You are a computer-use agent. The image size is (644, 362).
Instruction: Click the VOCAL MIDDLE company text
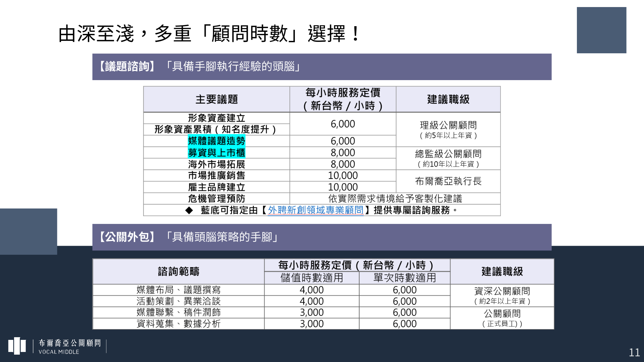click(59, 352)
